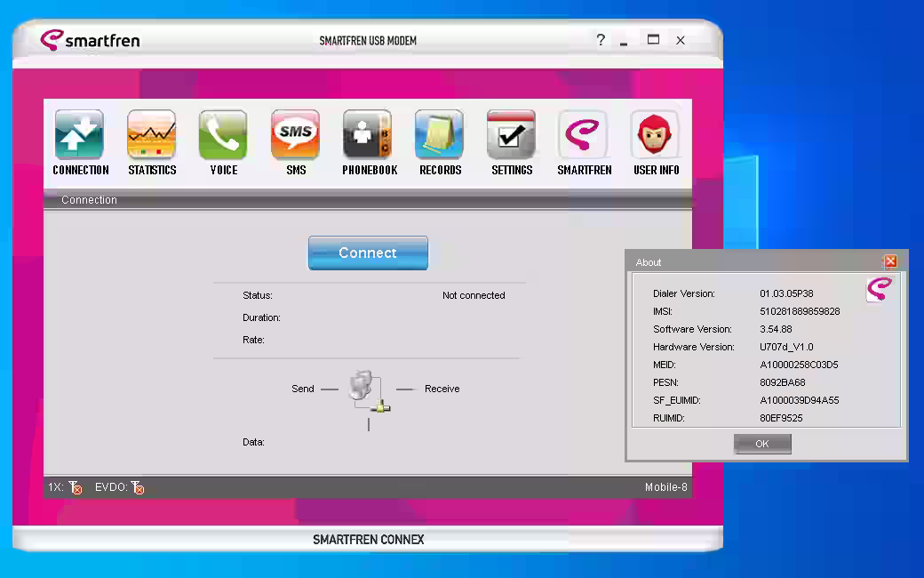Click the Smartfren logo in title bar
Viewport: 924px width, 578px height.
coord(90,40)
